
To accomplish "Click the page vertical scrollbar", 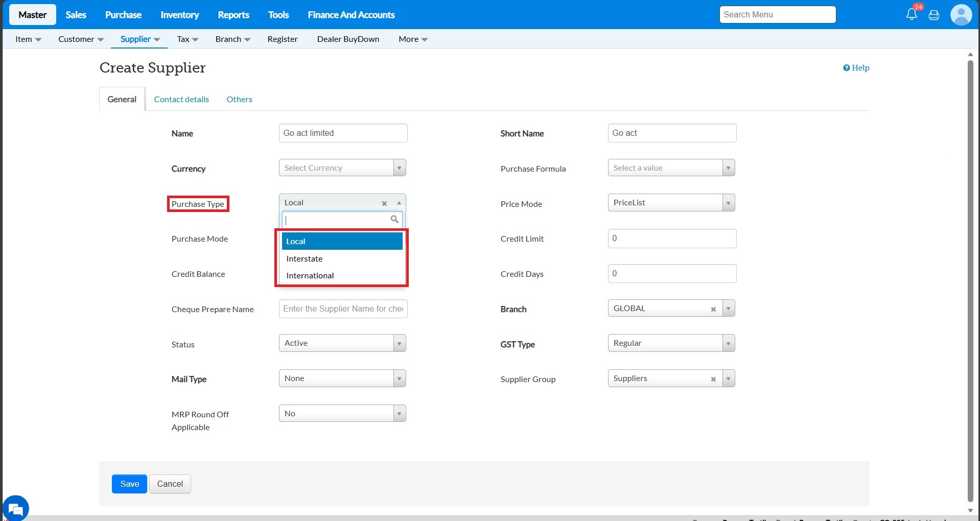I will (x=970, y=281).
